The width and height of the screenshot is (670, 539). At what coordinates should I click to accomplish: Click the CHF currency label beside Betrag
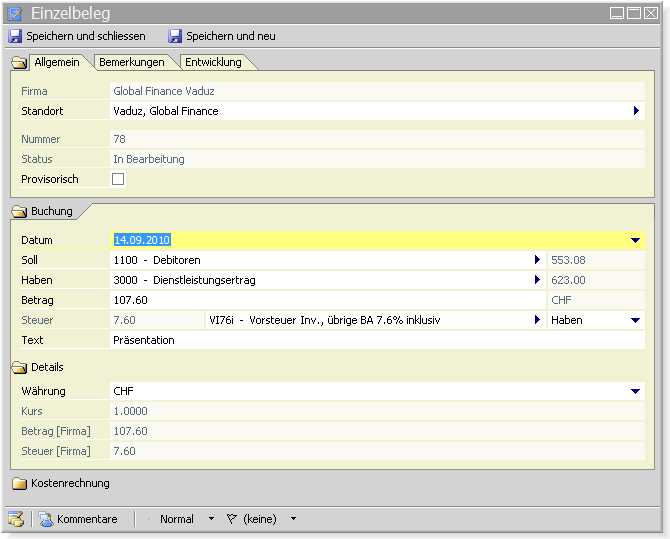(x=596, y=300)
